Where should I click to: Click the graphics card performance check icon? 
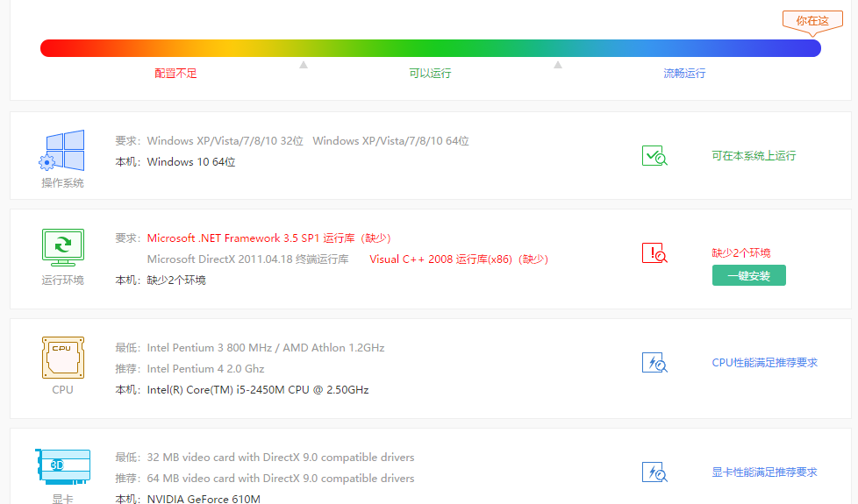(x=654, y=472)
